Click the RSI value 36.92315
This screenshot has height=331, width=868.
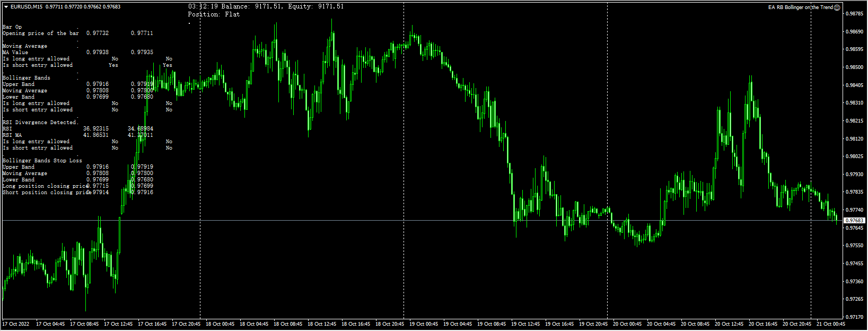coord(96,129)
